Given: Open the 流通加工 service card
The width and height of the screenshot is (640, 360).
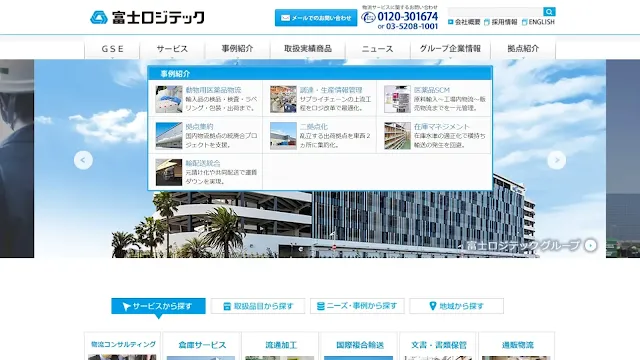Looking at the screenshot, I should [x=281, y=346].
